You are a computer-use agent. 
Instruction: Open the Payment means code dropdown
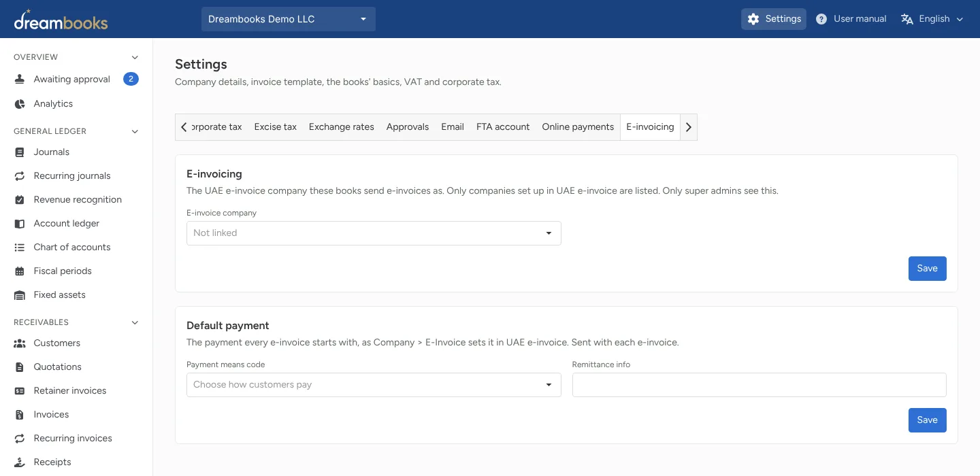point(374,385)
